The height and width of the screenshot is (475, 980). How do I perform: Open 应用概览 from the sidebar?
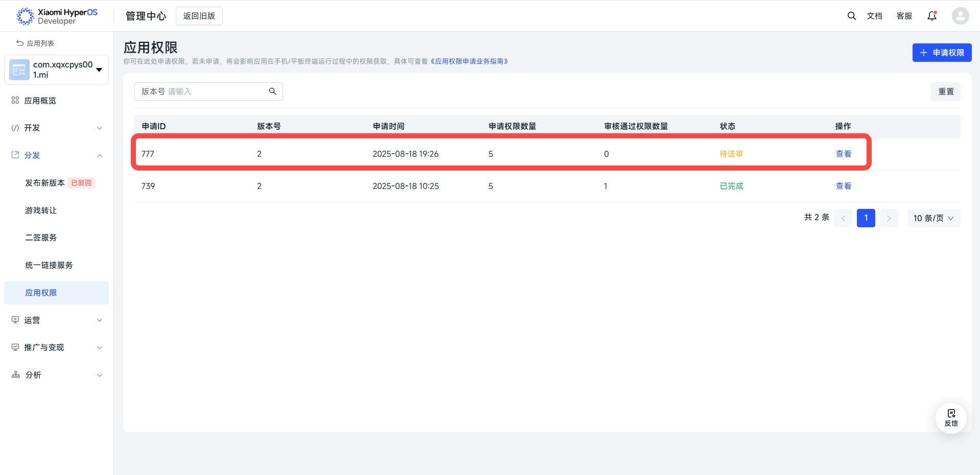tap(40, 101)
